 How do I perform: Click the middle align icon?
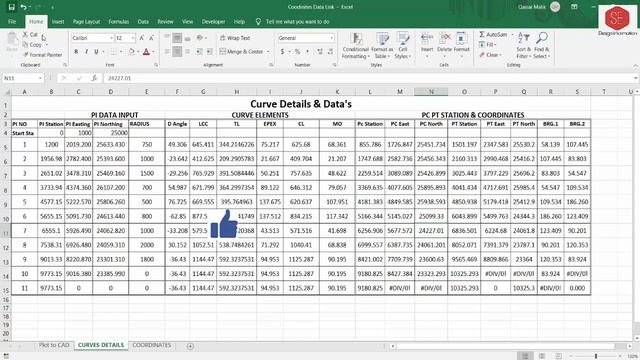click(177, 38)
